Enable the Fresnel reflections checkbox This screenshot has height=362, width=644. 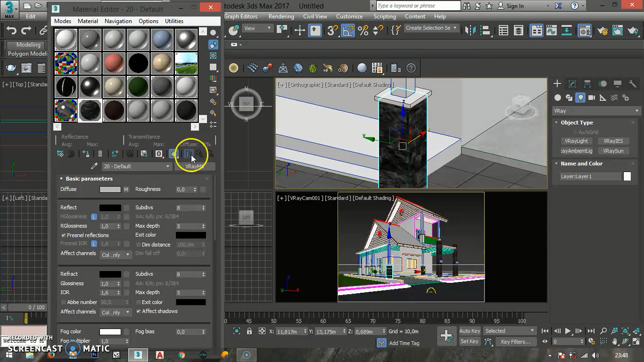[63, 235]
